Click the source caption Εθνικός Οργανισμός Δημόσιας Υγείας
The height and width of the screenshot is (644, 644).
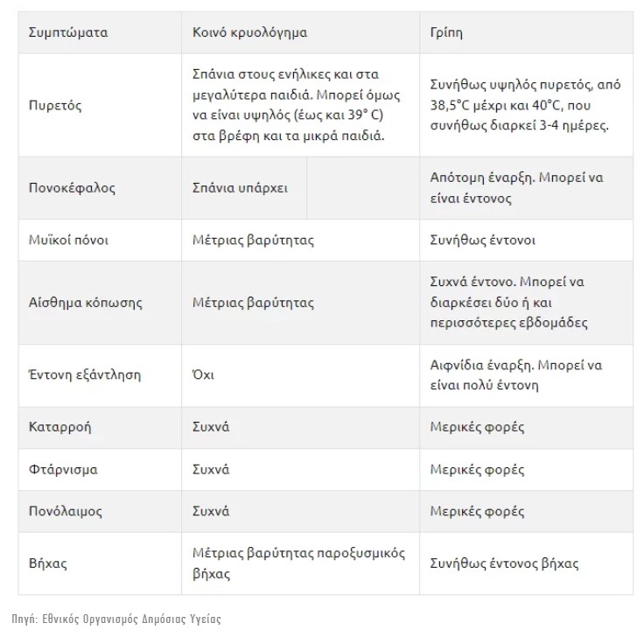point(131,619)
